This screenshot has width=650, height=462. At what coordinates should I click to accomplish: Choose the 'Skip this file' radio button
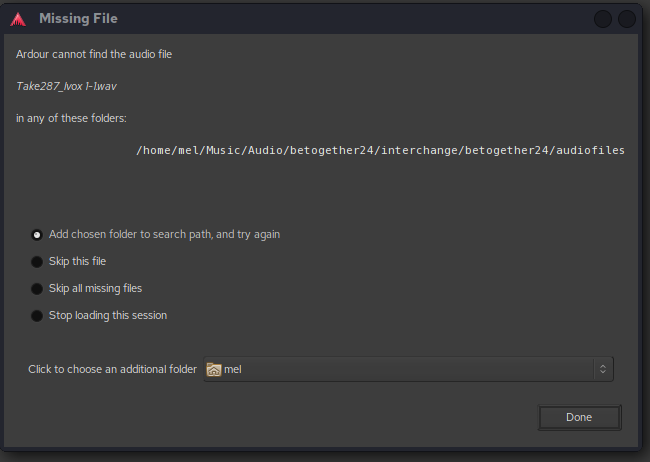[37, 262]
